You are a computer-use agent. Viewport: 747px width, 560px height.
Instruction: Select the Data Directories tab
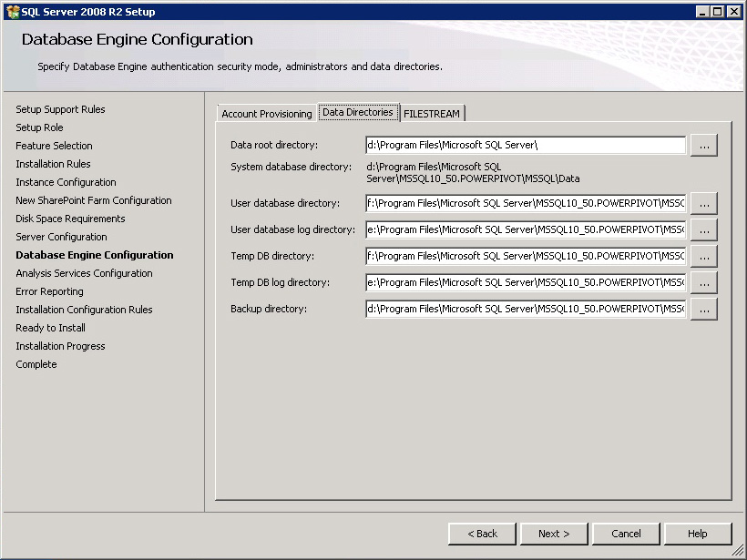pos(358,112)
